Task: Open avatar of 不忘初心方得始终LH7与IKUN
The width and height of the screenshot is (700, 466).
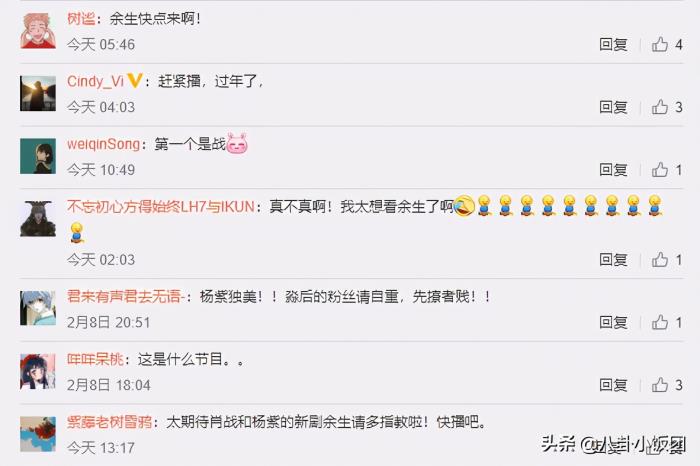Action: 38,219
